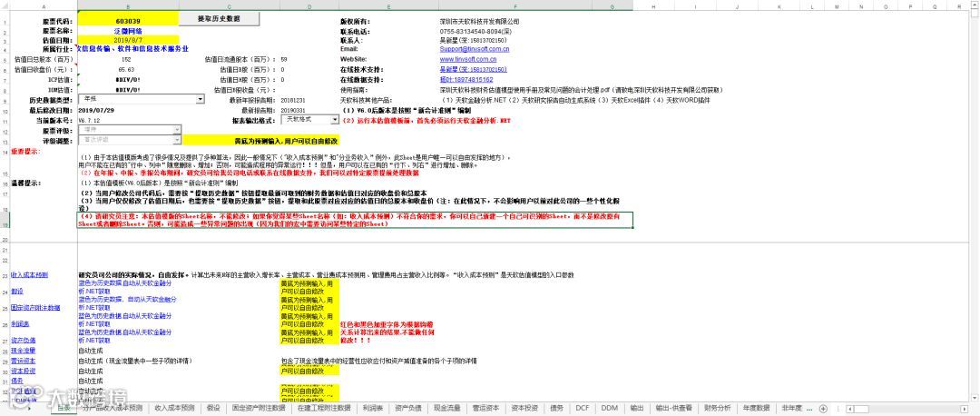The height and width of the screenshot is (416, 980).
Task: Switch to the DDM sheet tab
Action: coord(610,408)
